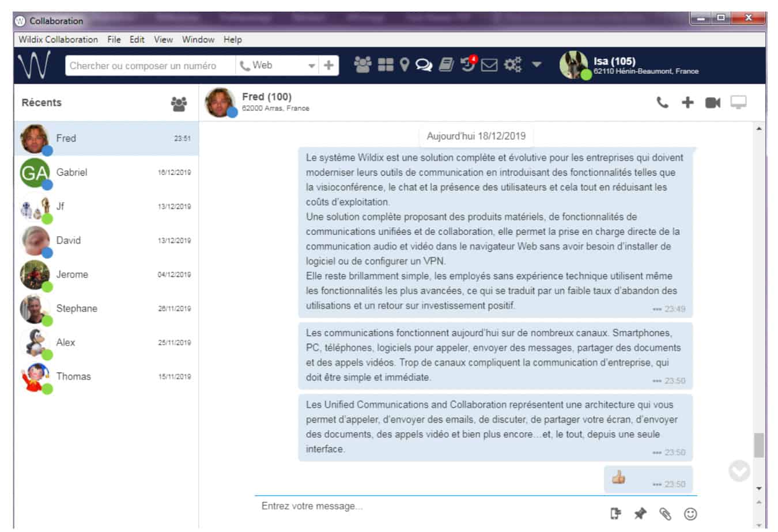
Task: Open the Wildix Collaboration menu
Action: pos(58,39)
